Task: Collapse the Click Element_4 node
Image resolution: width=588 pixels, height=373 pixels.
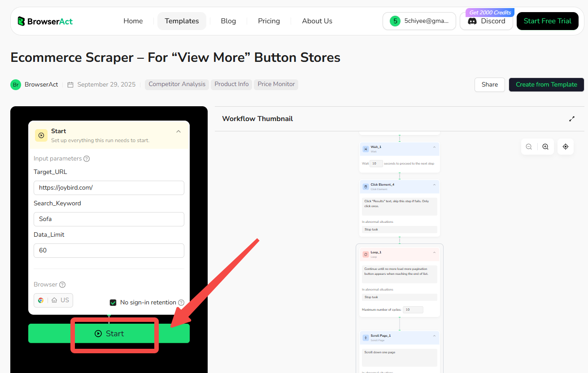Action: [x=434, y=185]
